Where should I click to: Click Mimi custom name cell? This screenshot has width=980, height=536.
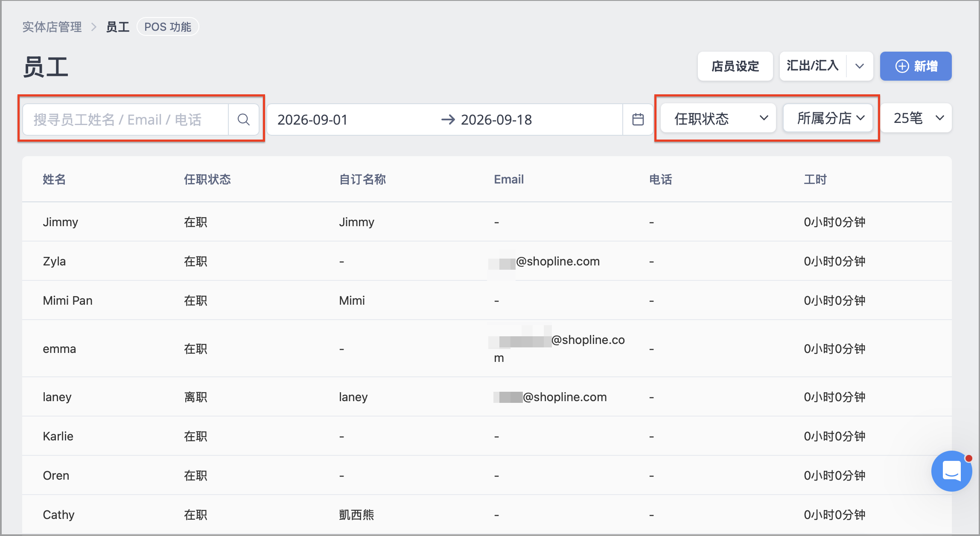(352, 300)
